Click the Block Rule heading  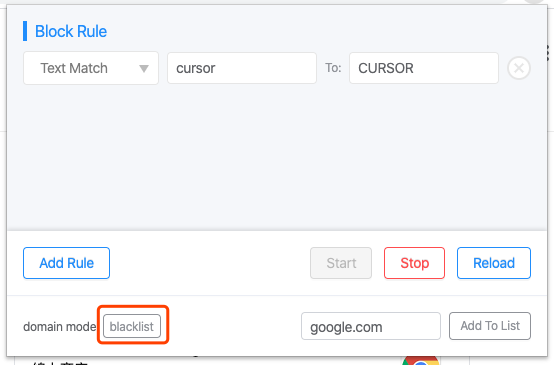click(x=71, y=31)
